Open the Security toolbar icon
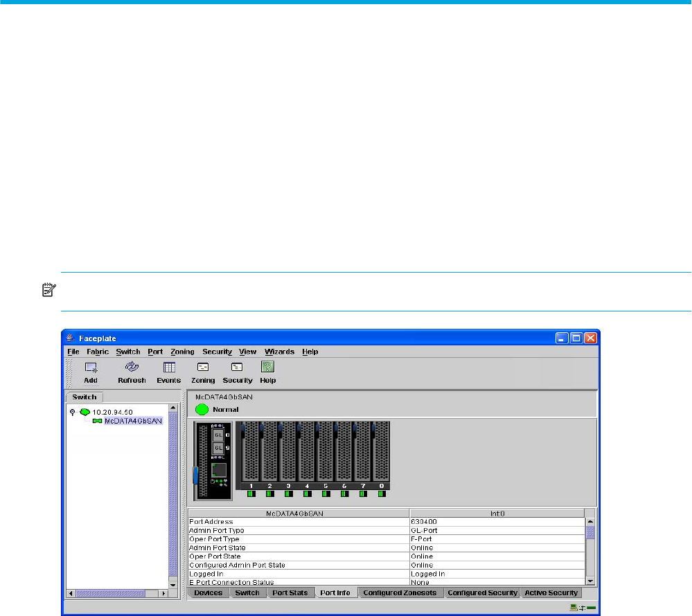The width and height of the screenshot is (692, 616). click(x=237, y=368)
